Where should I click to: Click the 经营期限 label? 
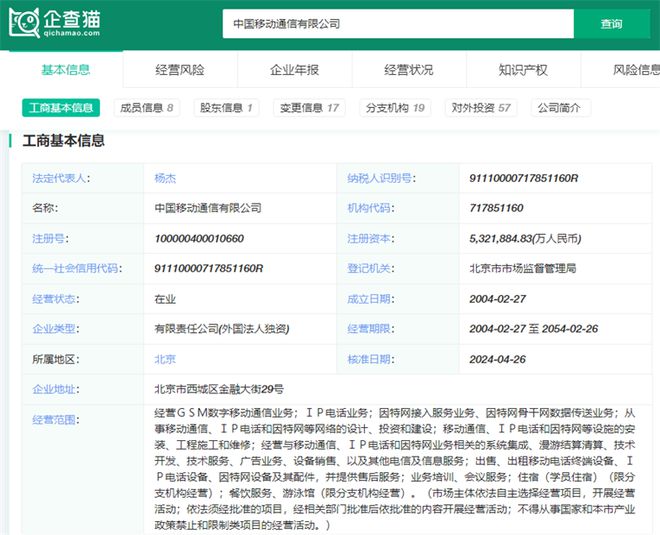(370, 329)
